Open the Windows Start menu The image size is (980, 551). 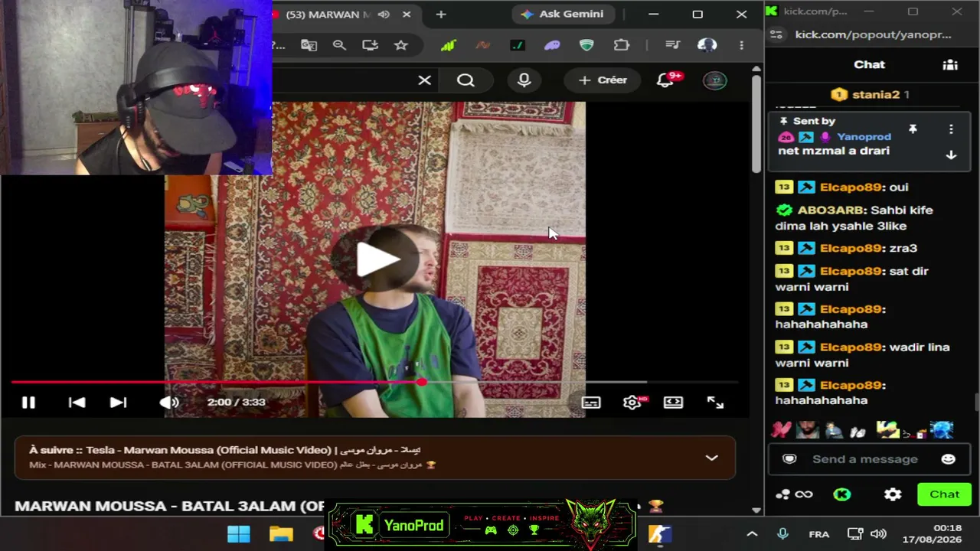tap(238, 533)
